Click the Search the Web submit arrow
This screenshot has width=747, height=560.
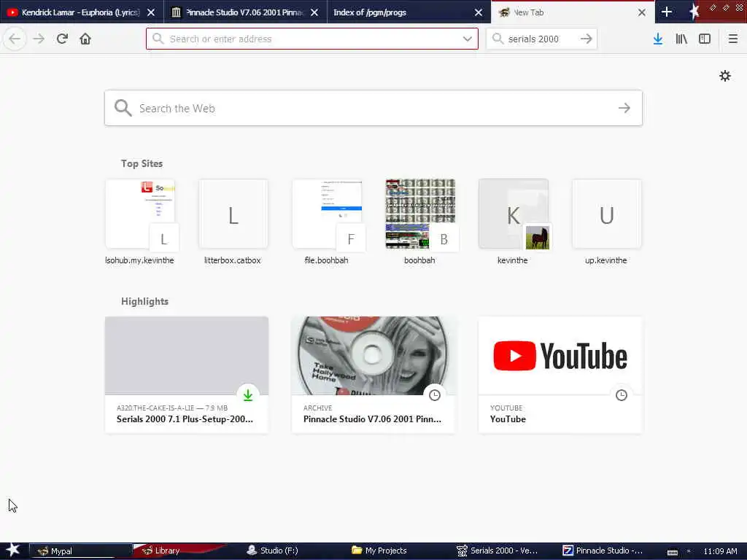(624, 108)
